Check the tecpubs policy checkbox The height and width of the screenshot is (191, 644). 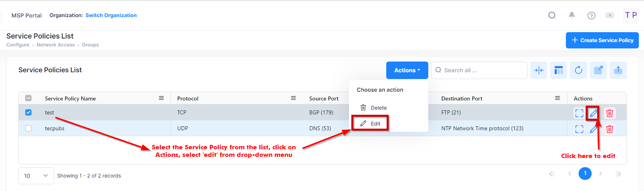pyautogui.click(x=29, y=128)
